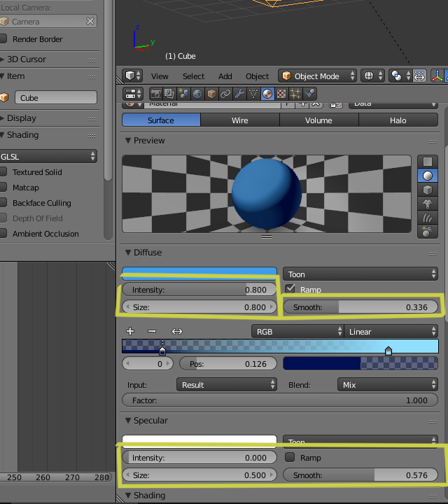
Task: Click the Cube name input field
Action: (x=55, y=98)
